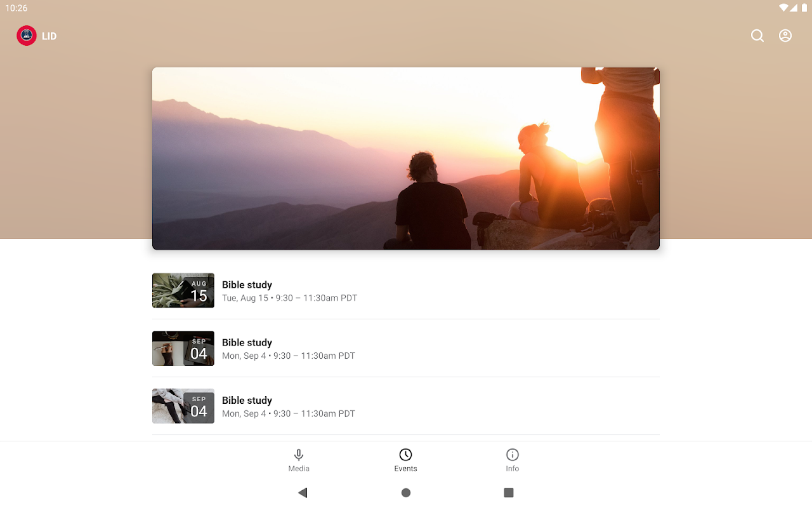812x508 pixels.
Task: Select the Events clock icon
Action: point(405,455)
